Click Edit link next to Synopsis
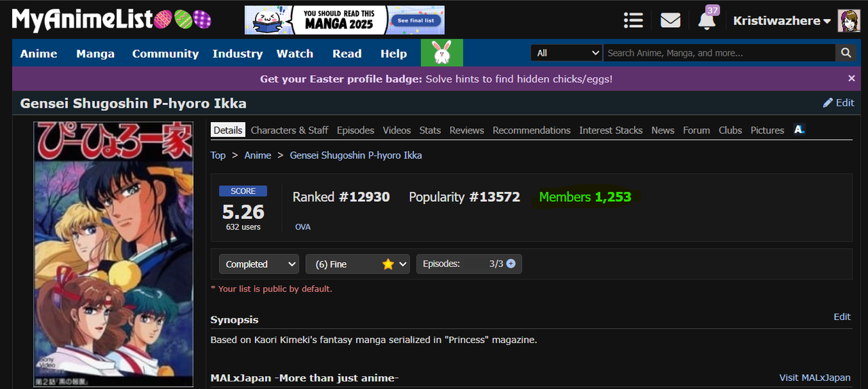 [842, 316]
